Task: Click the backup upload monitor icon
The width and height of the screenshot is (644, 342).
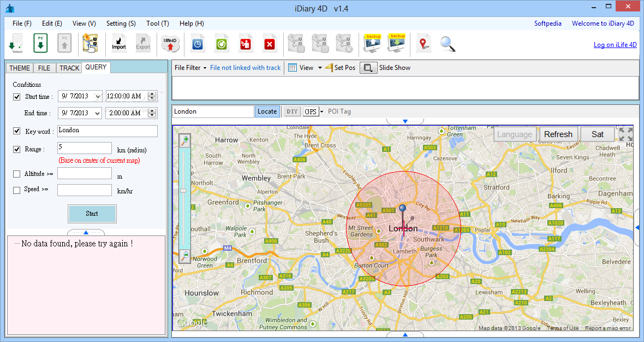Action: coord(373,44)
